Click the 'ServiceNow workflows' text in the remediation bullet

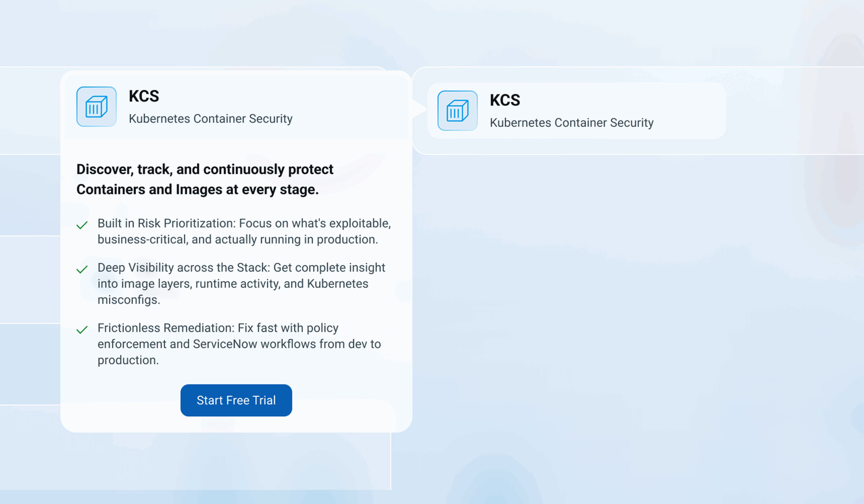tap(254, 344)
